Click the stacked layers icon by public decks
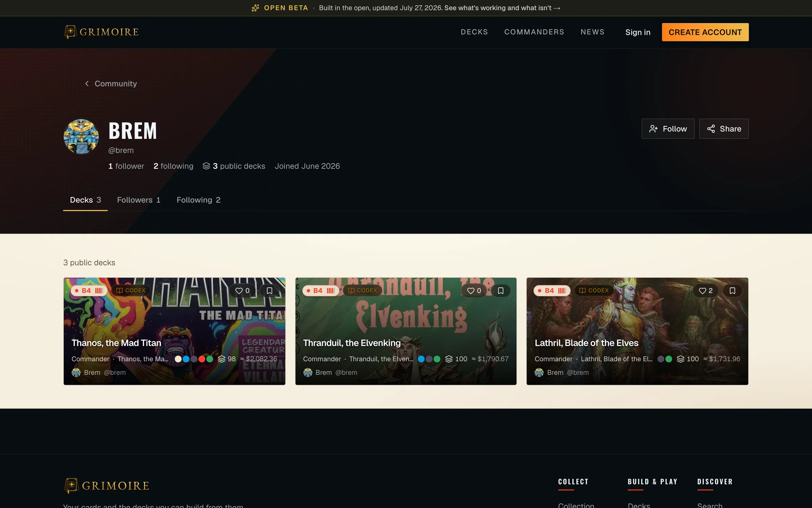 tap(206, 166)
